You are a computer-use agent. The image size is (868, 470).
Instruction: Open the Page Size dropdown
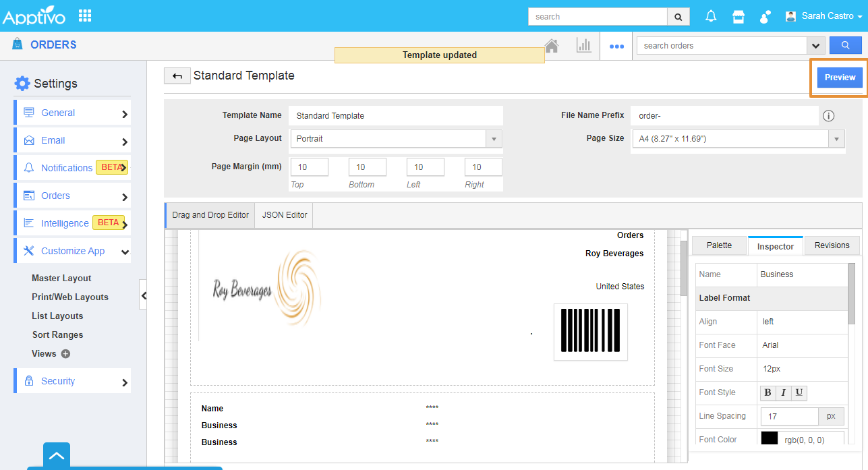737,139
